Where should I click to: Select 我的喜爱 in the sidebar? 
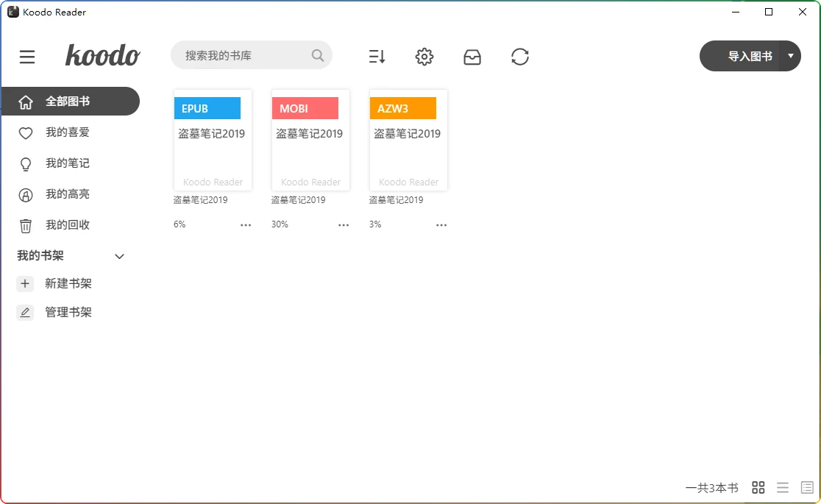coord(67,132)
